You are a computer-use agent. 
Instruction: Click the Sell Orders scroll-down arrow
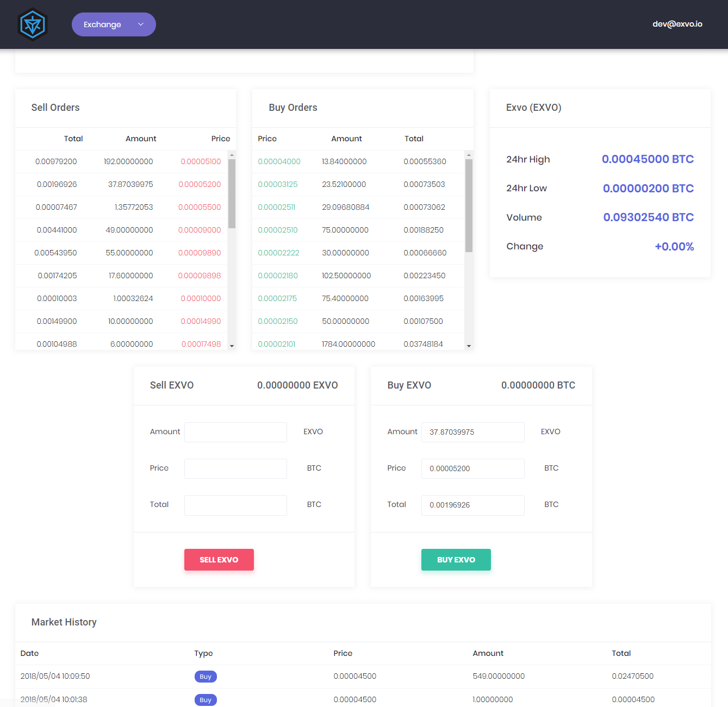(232, 346)
